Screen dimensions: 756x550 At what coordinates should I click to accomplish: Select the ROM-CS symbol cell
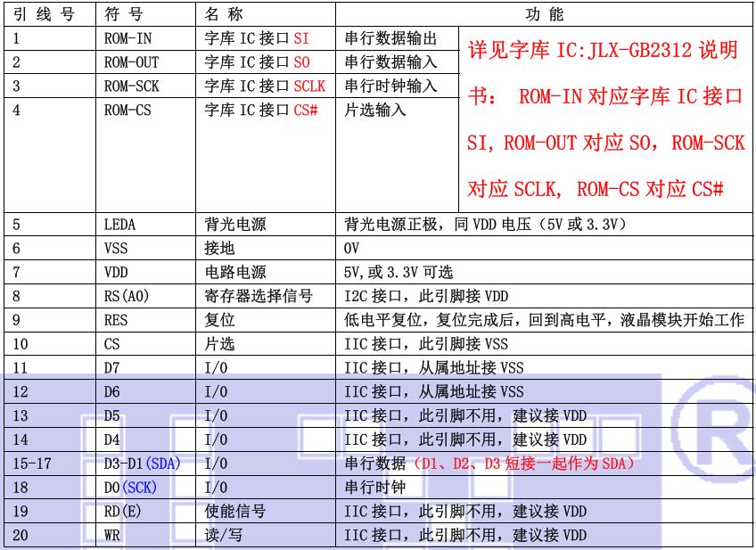point(125,111)
